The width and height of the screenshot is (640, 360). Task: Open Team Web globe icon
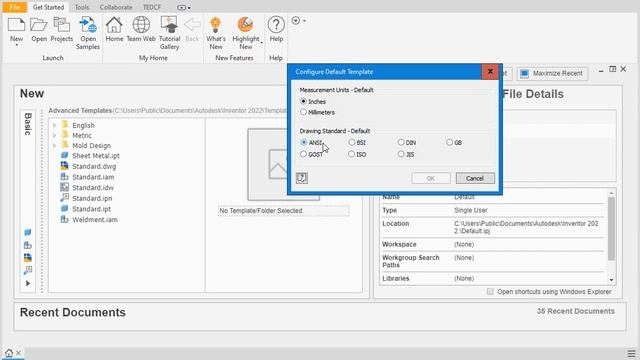tap(141, 25)
